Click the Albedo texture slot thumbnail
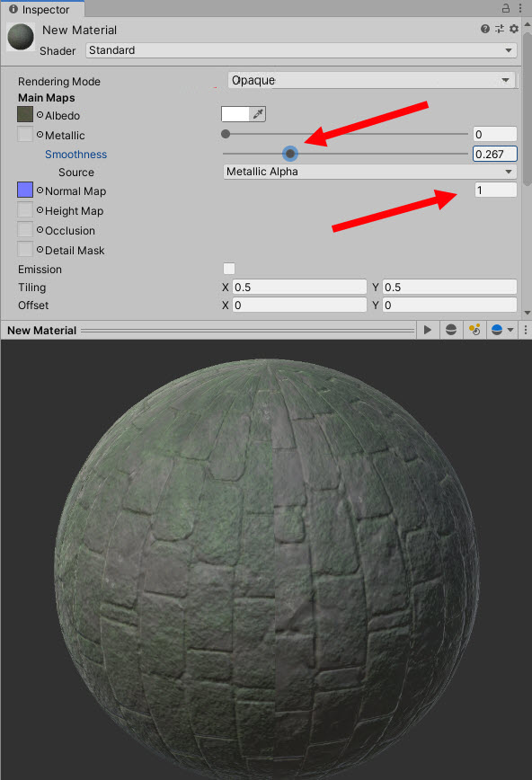This screenshot has width=532, height=780. click(25, 114)
